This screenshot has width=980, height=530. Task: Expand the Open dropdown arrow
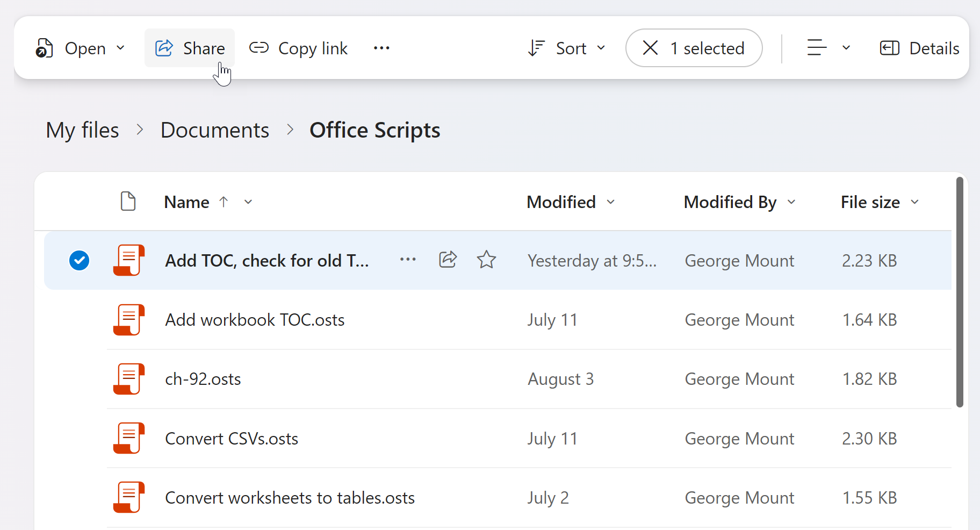[121, 48]
